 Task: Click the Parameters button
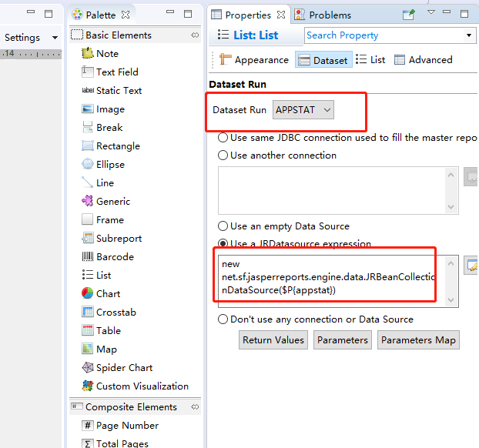click(x=343, y=340)
